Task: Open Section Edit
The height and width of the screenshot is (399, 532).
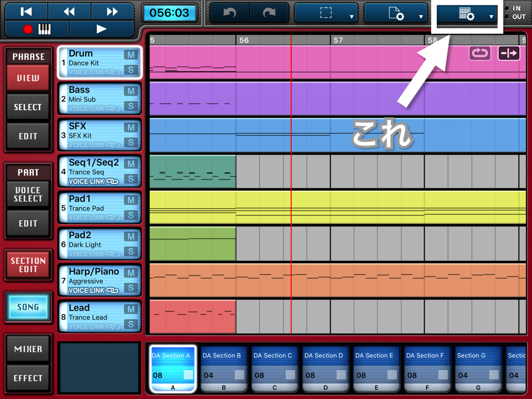Action: pos(28,265)
